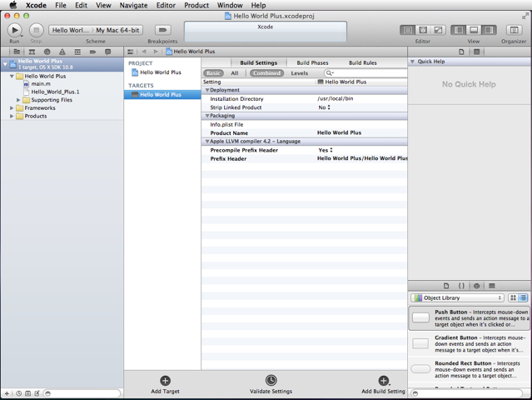Switch library to icon grid view
This screenshot has height=400, width=532.
click(x=513, y=297)
